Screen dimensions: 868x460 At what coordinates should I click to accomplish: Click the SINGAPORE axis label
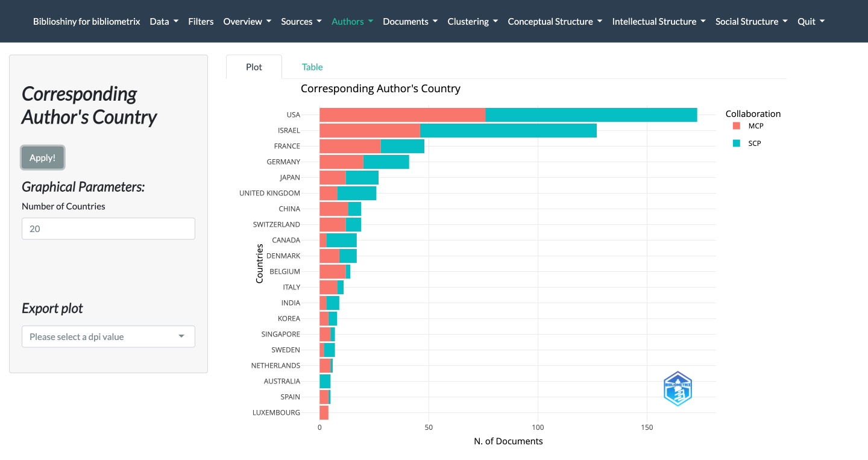point(280,334)
